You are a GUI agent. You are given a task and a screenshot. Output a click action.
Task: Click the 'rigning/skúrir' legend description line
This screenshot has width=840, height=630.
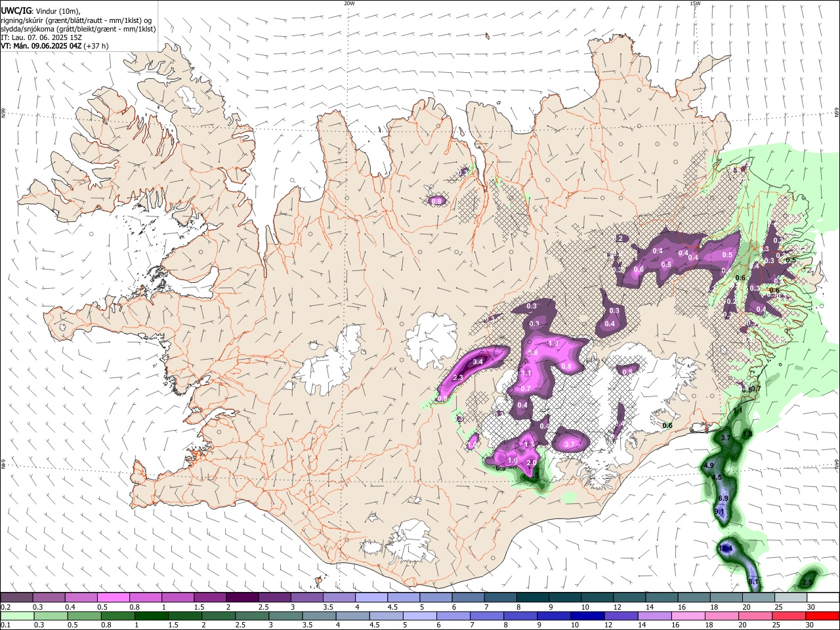click(76, 20)
